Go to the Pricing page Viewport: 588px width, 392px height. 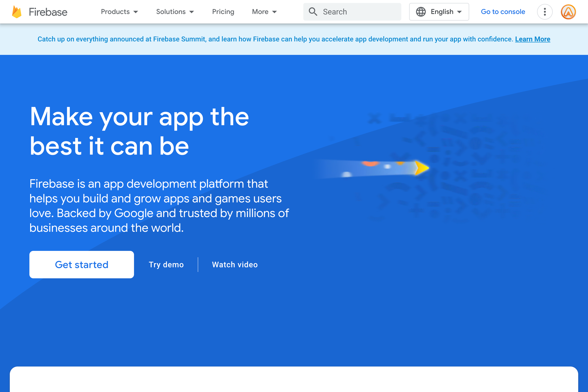tap(223, 12)
